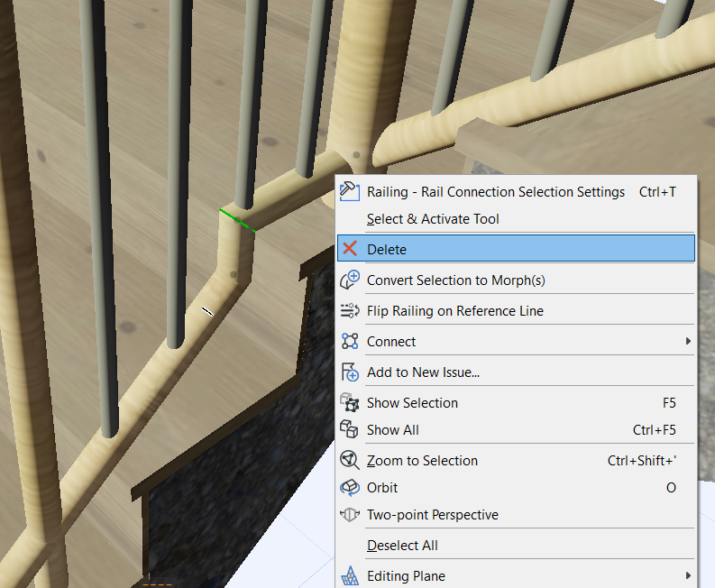
Task: Choose Add to New Issue...
Action: click(516, 372)
